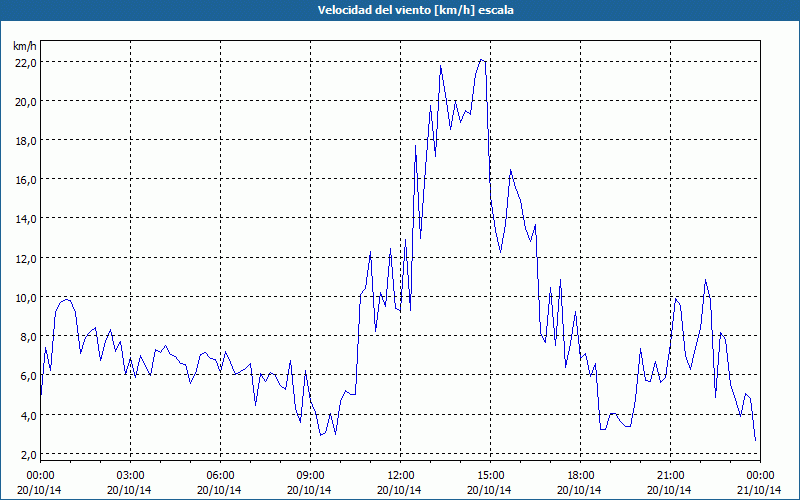Click the 'km/h' unit label
The width and height of the screenshot is (800, 500).
[x=24, y=46]
